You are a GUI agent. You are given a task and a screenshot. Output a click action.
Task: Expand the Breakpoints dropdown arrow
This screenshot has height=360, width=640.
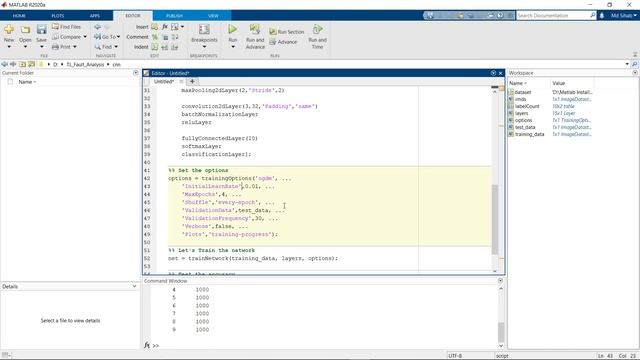[204, 47]
